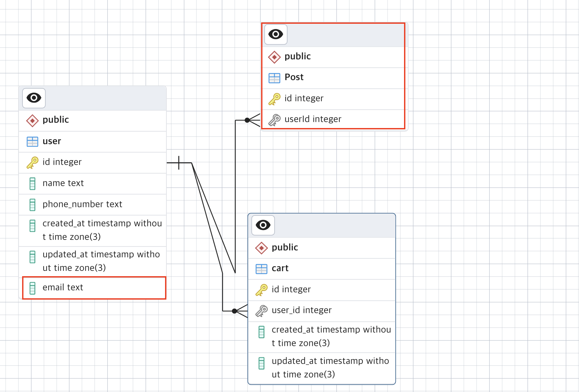Click primary key icon in Post table
579x392 pixels.
(x=274, y=99)
